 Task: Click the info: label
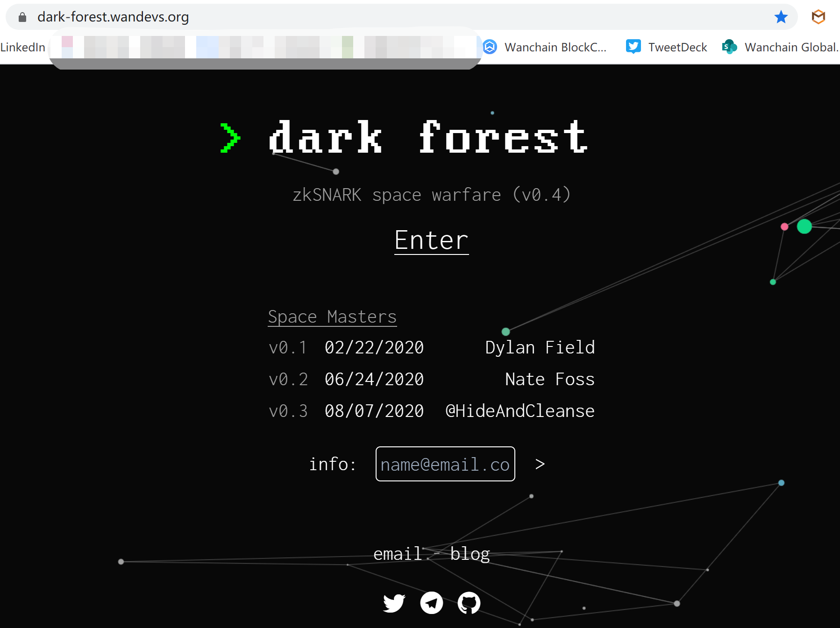pos(333,464)
